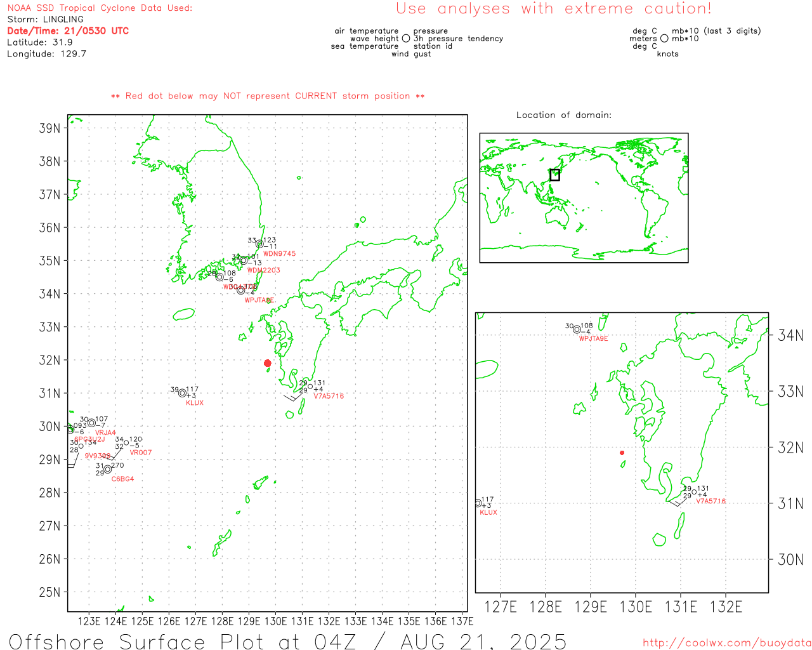Image resolution: width=812 pixels, height=650 pixels.
Task: Click station circle marker above WDN9745 label
Action: pos(259,244)
